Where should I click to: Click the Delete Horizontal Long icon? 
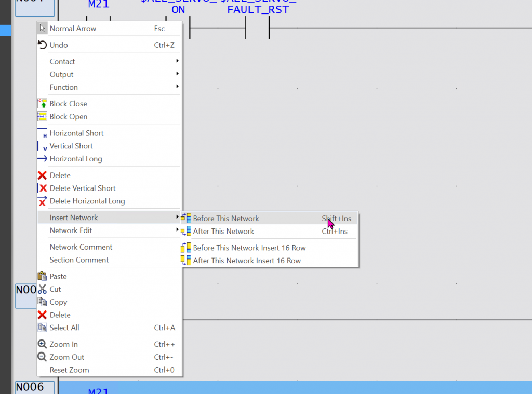(42, 201)
